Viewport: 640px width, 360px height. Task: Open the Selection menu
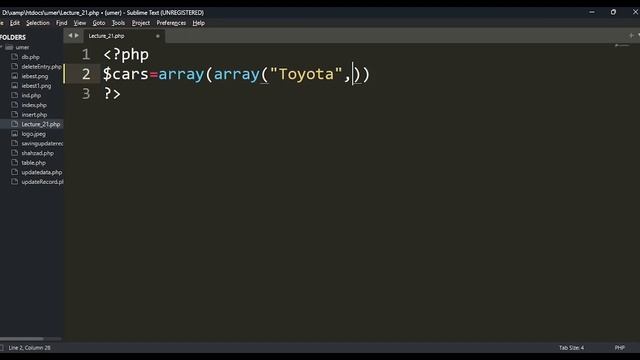tap(38, 23)
